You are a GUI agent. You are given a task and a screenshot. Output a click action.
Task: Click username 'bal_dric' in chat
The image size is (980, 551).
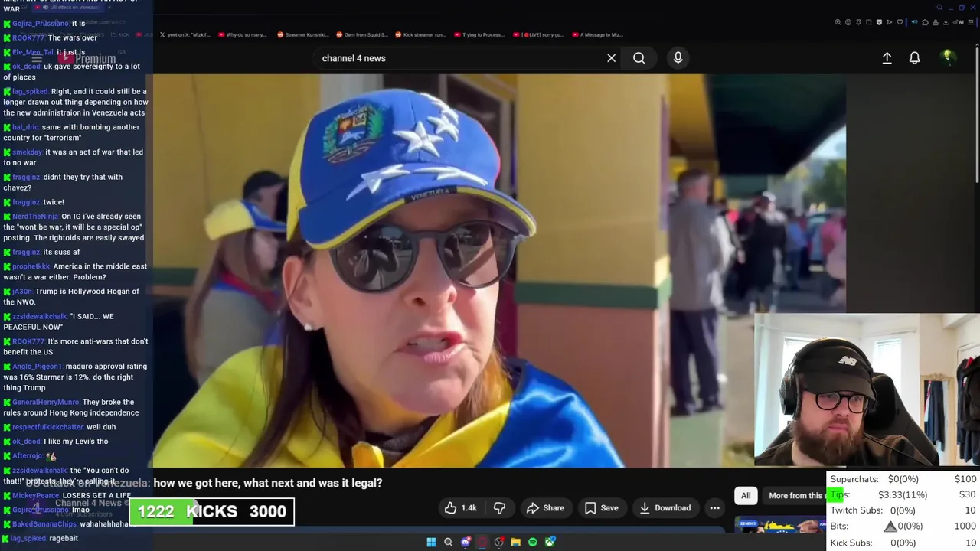(25, 127)
